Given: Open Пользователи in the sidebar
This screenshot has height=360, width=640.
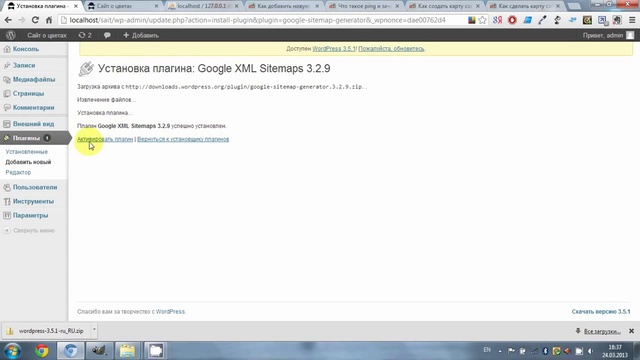Looking at the screenshot, I should point(34,187).
